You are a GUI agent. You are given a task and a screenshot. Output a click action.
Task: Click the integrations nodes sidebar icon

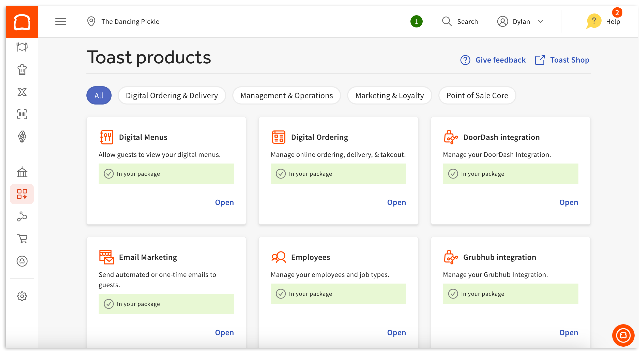coord(22,216)
